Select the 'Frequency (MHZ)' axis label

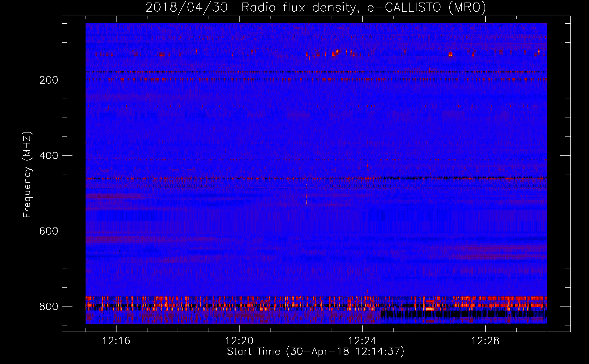27,175
